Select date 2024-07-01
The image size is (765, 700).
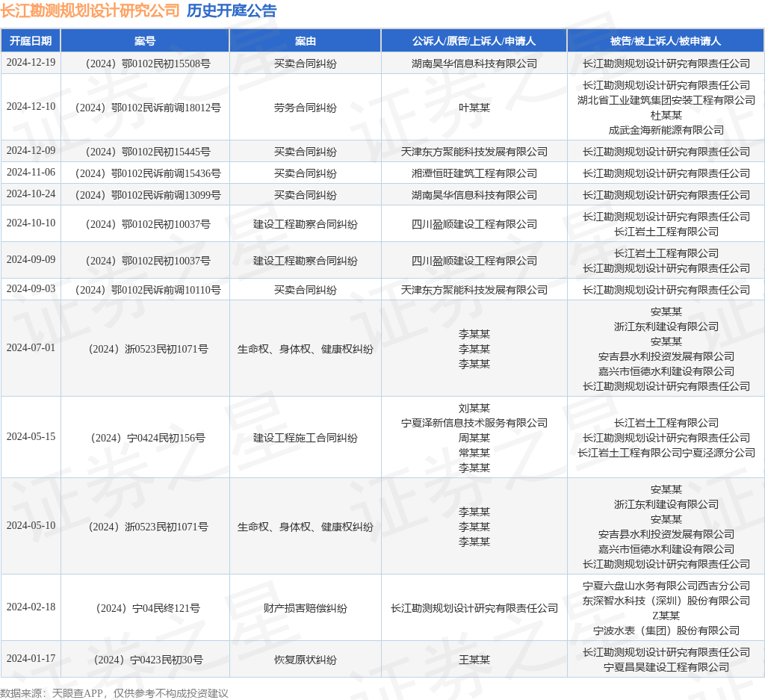[31, 348]
